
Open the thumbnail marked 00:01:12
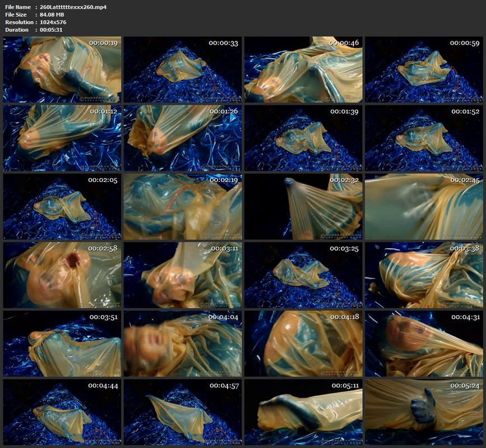pos(62,138)
